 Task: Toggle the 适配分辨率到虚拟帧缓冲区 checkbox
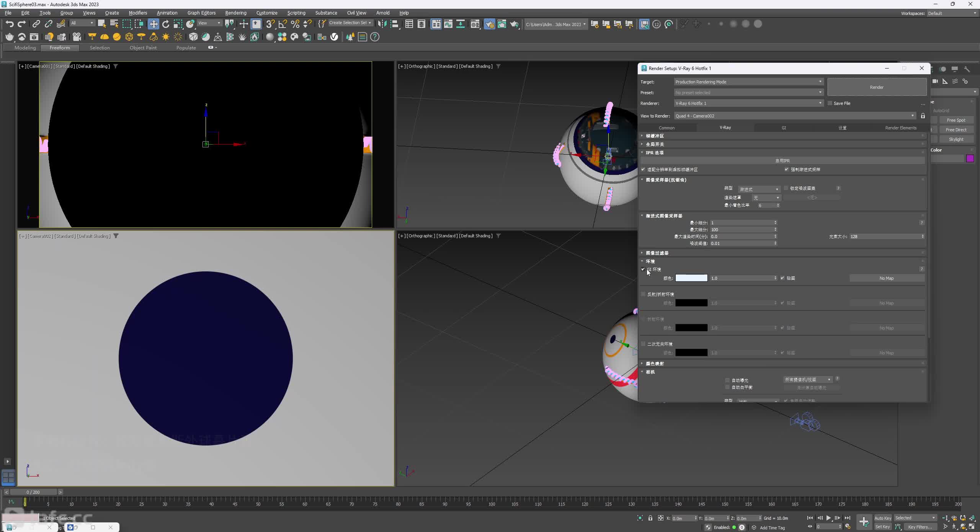643,169
